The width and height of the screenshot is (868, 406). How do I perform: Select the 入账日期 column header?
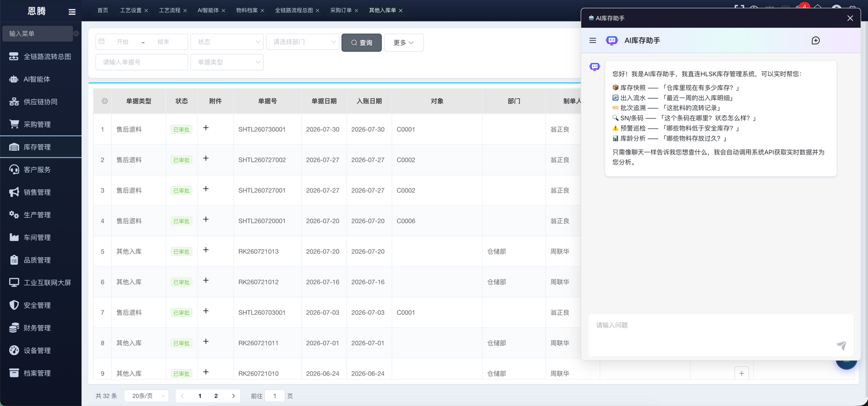click(x=369, y=101)
